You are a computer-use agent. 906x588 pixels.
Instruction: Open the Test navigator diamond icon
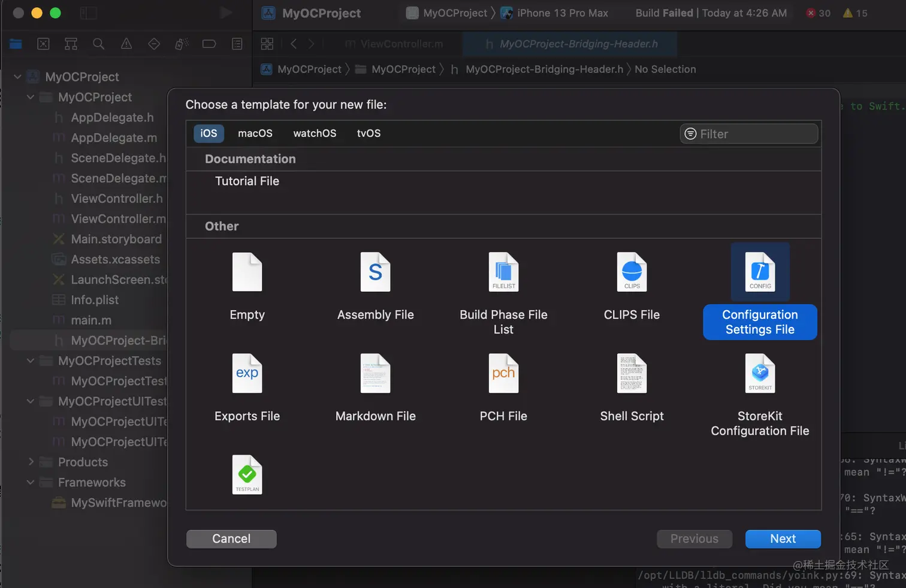point(154,44)
